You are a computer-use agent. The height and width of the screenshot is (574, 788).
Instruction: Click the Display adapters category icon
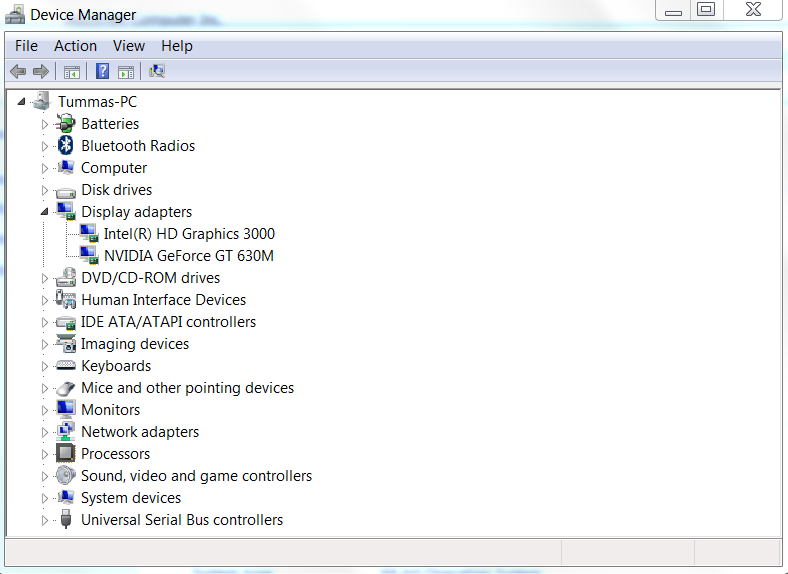(x=66, y=212)
